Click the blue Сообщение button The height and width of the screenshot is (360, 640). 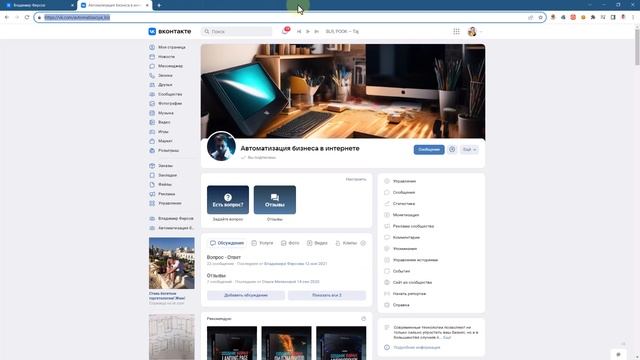coord(429,150)
